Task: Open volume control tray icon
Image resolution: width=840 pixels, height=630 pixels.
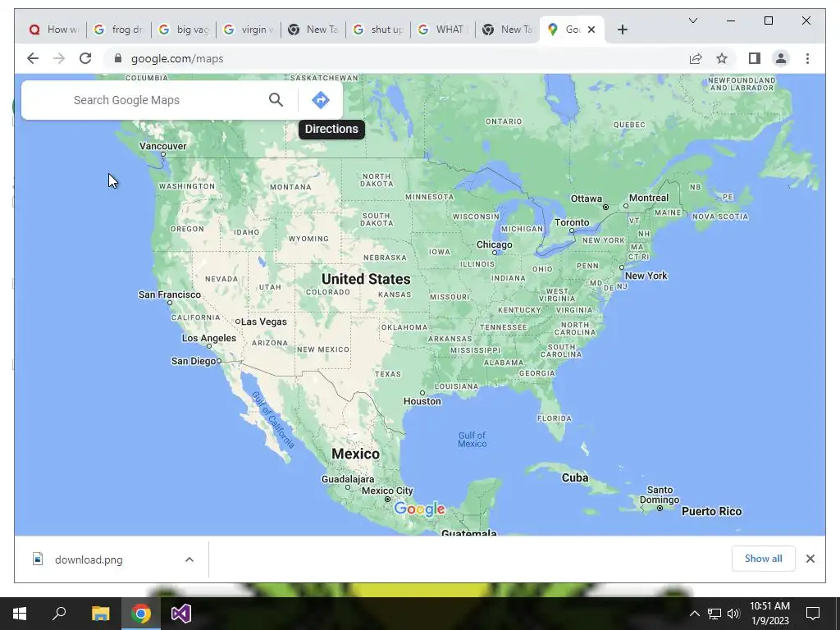Action: 733,614
